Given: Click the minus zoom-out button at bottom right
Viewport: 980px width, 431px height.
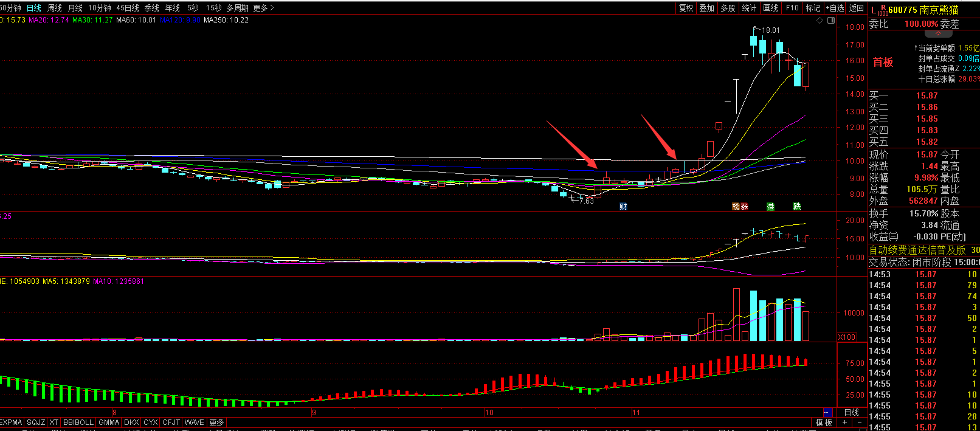Looking at the screenshot, I should (x=859, y=422).
